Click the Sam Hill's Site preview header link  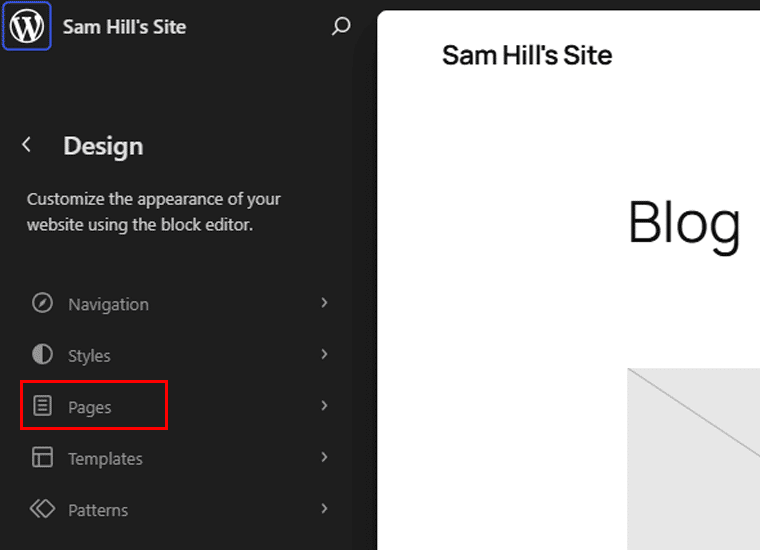[x=527, y=55]
